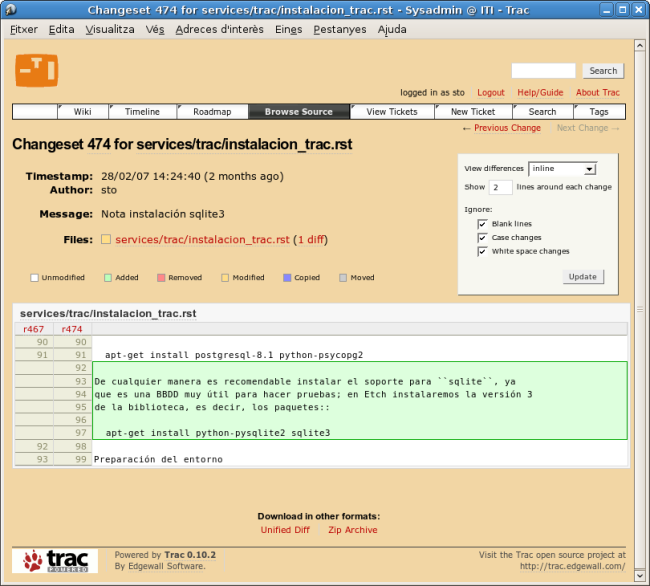
Task: Toggle the Case changes checkbox
Action: [482, 238]
